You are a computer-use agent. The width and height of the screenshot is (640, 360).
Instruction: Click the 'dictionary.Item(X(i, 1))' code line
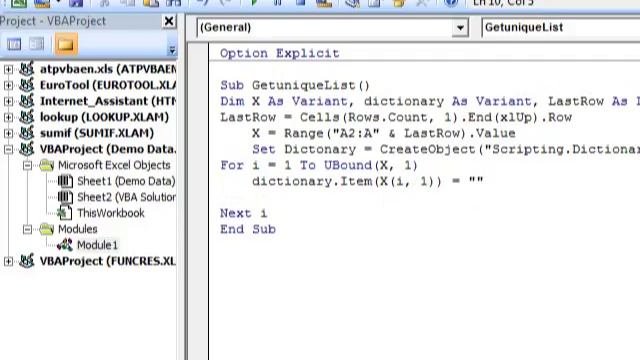(x=368, y=181)
